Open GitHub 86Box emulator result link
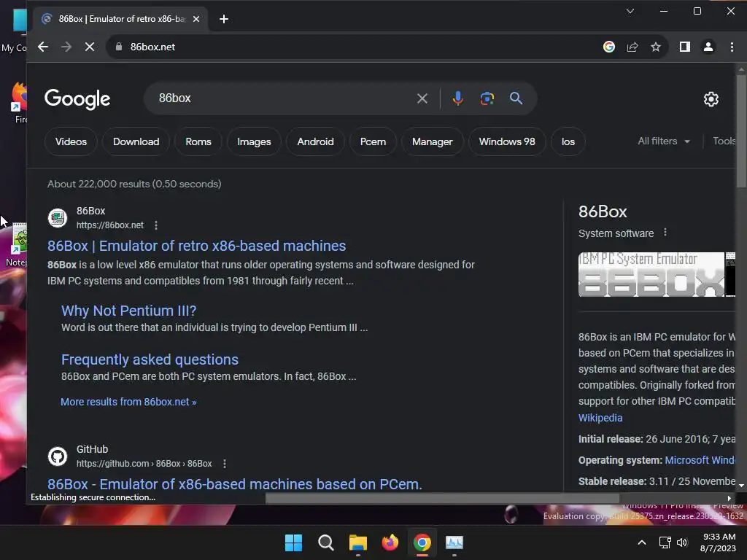This screenshot has height=560, width=747. (235, 484)
